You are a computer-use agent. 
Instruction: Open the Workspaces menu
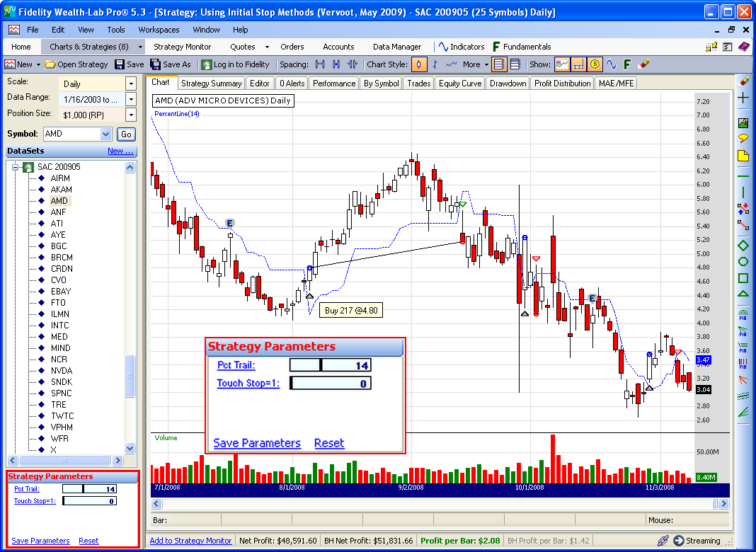click(x=159, y=30)
